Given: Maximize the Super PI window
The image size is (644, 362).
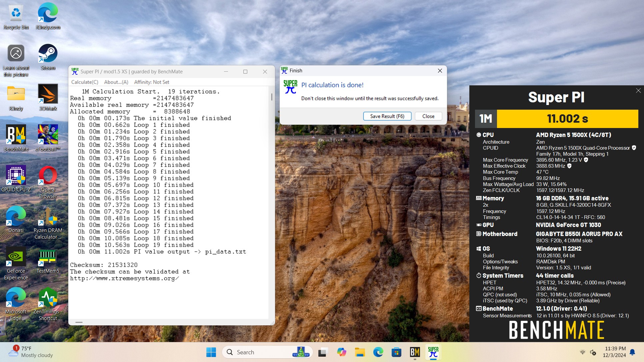Looking at the screenshot, I should point(245,72).
